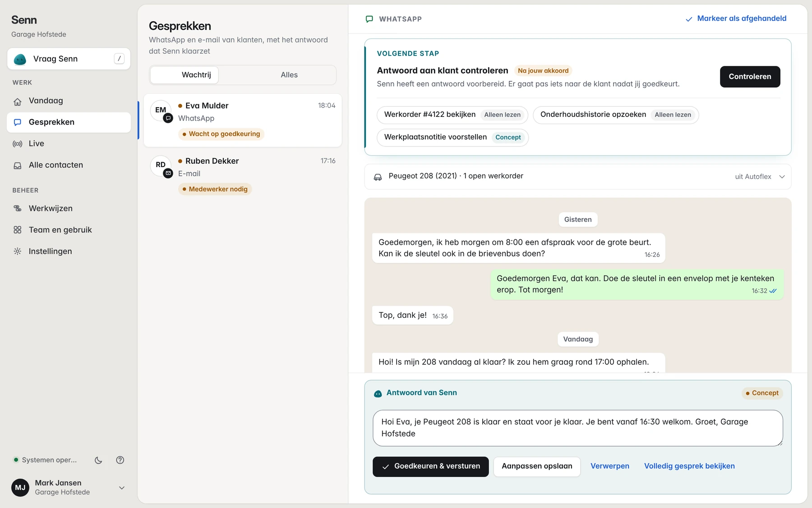Image resolution: width=812 pixels, height=508 pixels.
Task: Click into the Senn reply text field
Action: tap(578, 428)
